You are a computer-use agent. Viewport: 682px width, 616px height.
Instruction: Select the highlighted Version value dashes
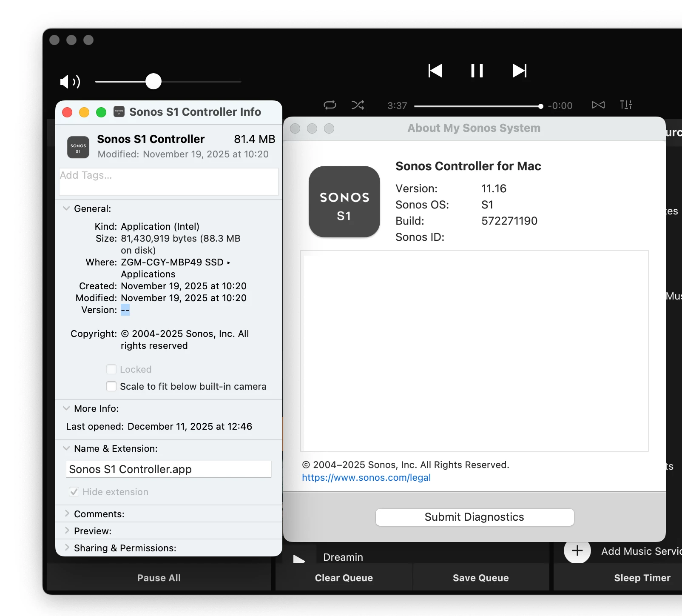coord(125,310)
